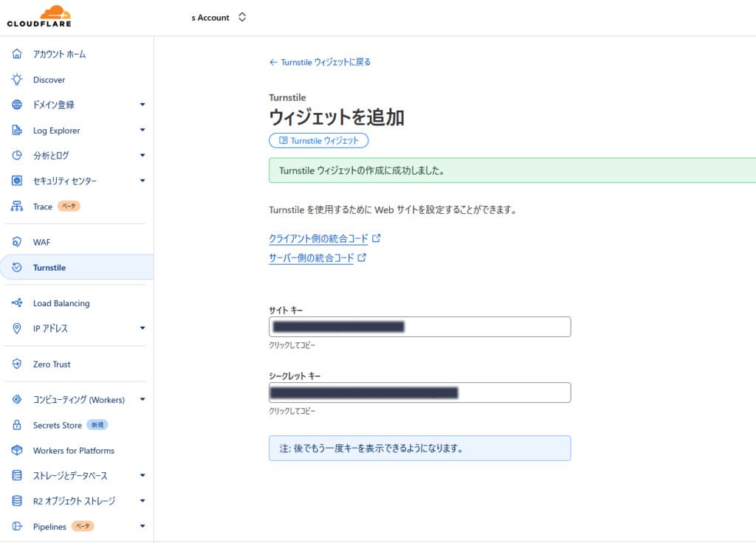Go to アカウント ホーム in sidebar
The image size is (756, 543).
coord(59,55)
